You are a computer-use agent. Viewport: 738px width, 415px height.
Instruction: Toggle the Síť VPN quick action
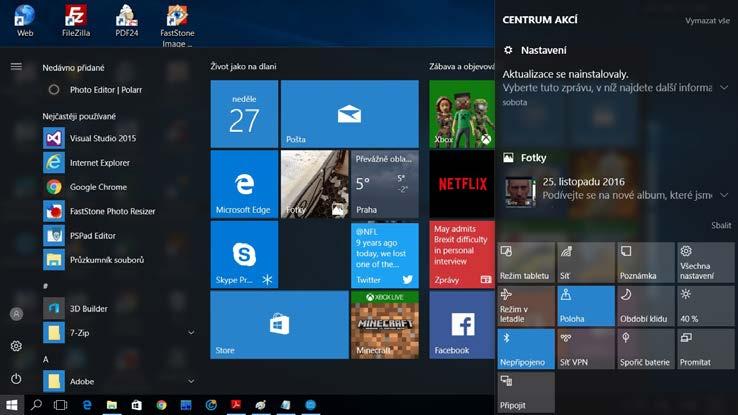point(586,349)
